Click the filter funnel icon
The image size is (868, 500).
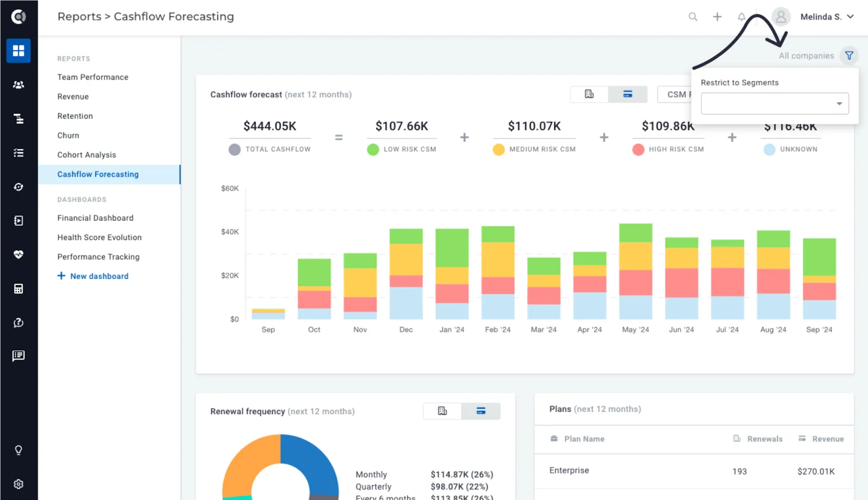(849, 55)
